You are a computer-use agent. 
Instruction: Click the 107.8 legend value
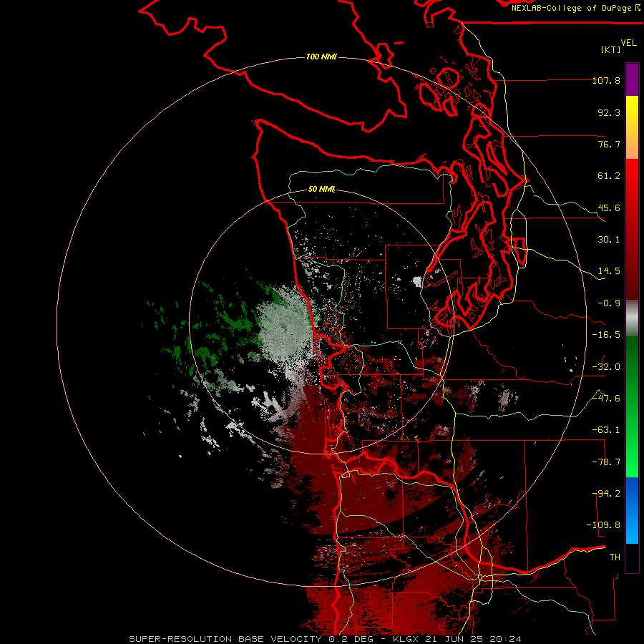[x=606, y=81]
